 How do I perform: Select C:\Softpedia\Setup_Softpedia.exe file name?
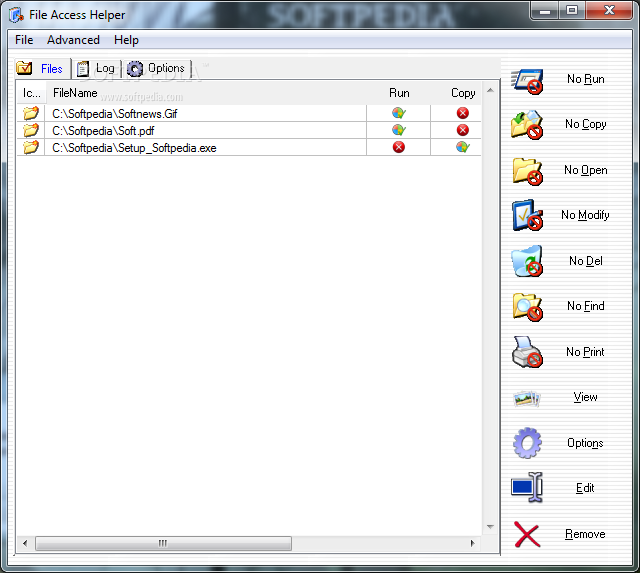coord(134,148)
